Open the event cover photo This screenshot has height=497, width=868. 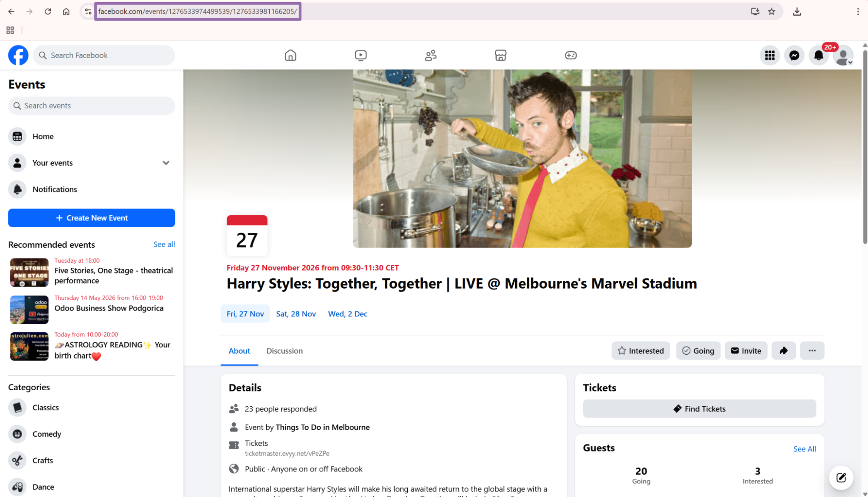click(x=522, y=158)
